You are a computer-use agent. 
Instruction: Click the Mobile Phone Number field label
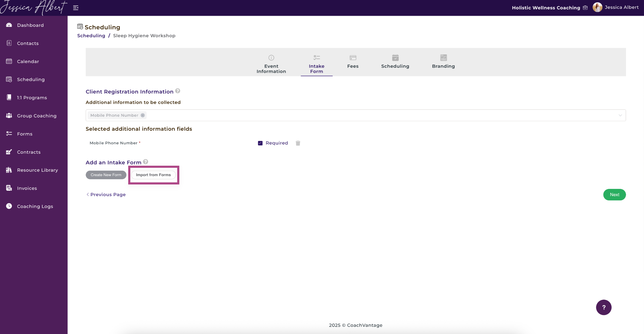113,143
